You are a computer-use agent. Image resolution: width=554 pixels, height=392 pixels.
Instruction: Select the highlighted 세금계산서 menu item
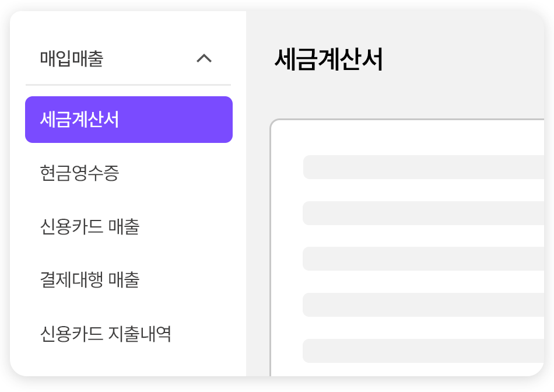point(79,120)
